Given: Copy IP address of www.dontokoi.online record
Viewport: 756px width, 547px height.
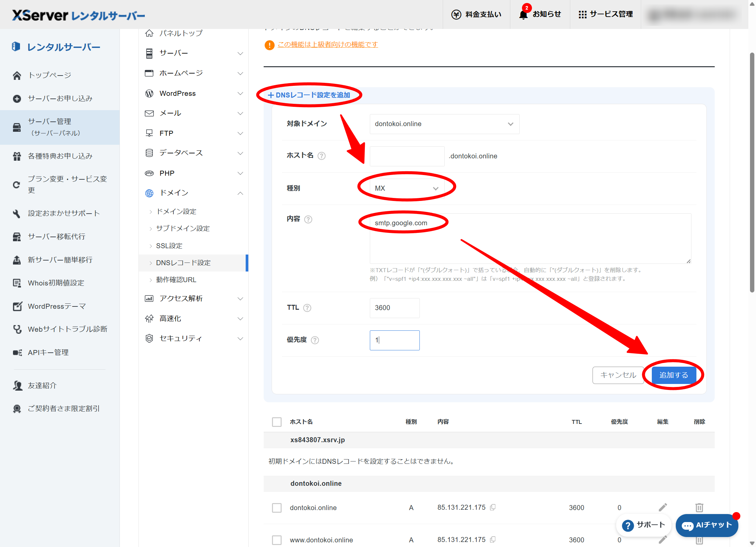Looking at the screenshot, I should 493,539.
